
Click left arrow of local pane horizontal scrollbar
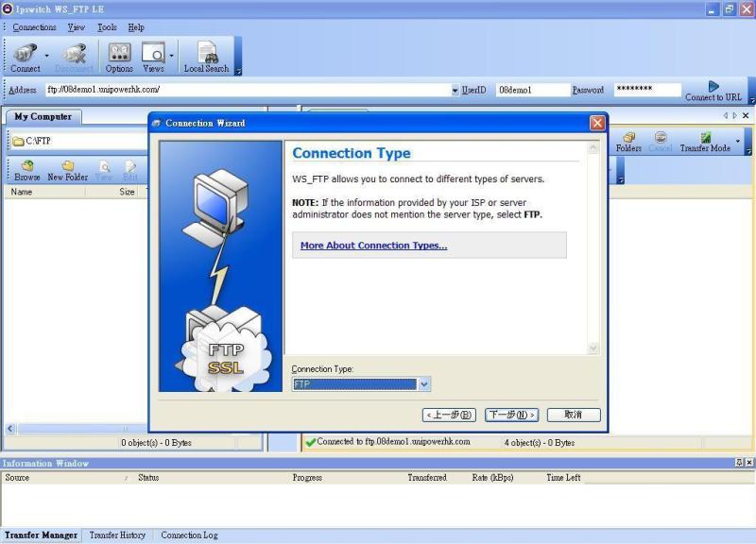(x=10, y=429)
